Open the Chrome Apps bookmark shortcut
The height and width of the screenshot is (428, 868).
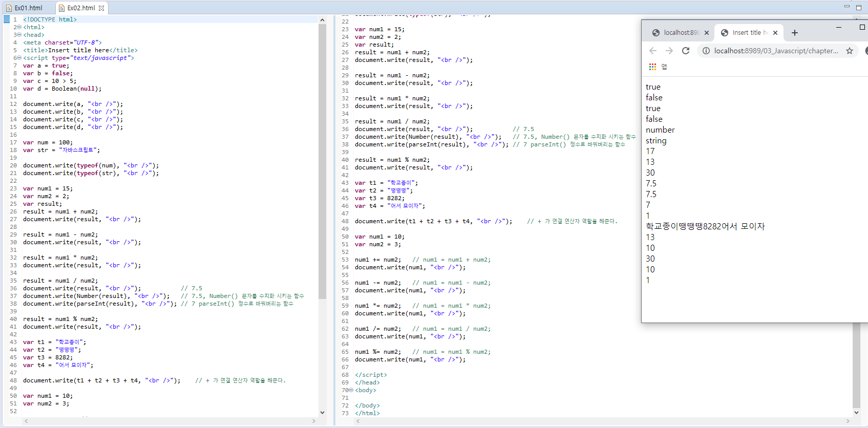652,67
